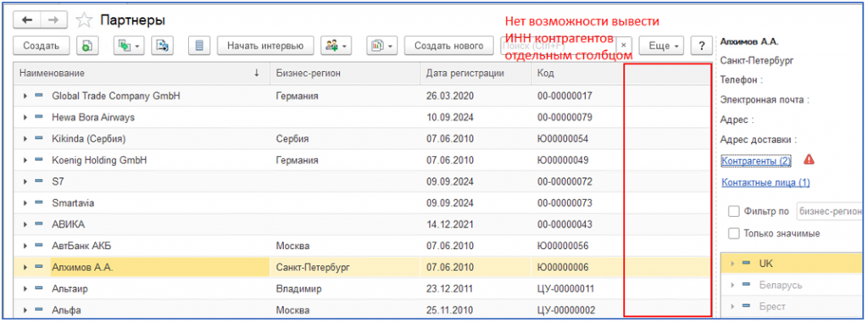The image size is (868, 322).
Task: Expand the Koenig Holding GmbH row
Action: coord(25,160)
